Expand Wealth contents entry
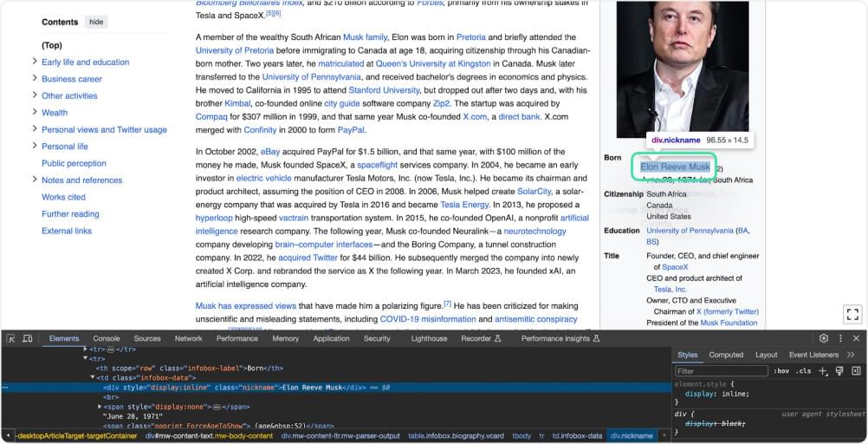 [35, 112]
